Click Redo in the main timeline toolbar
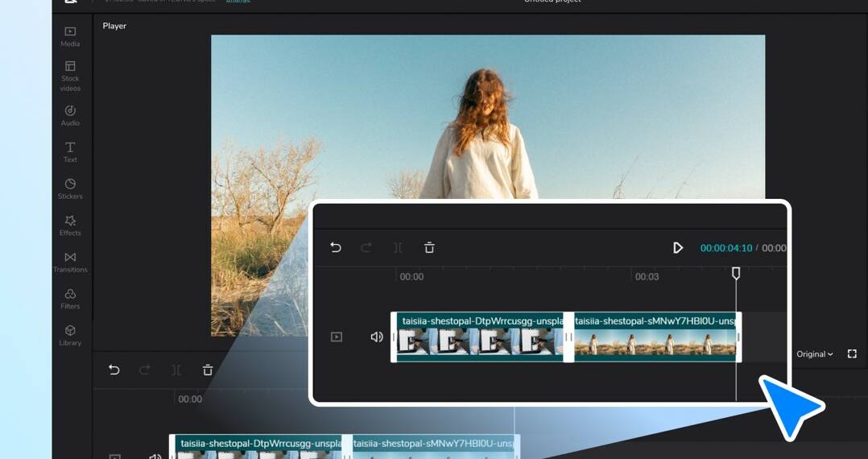Screen dimensions: 868x459 pos(144,370)
